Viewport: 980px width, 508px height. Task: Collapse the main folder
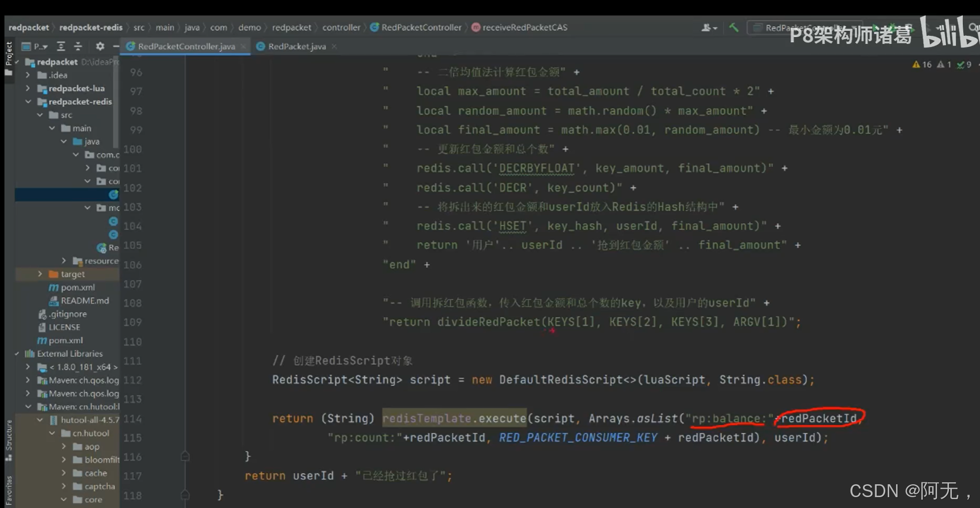52,128
